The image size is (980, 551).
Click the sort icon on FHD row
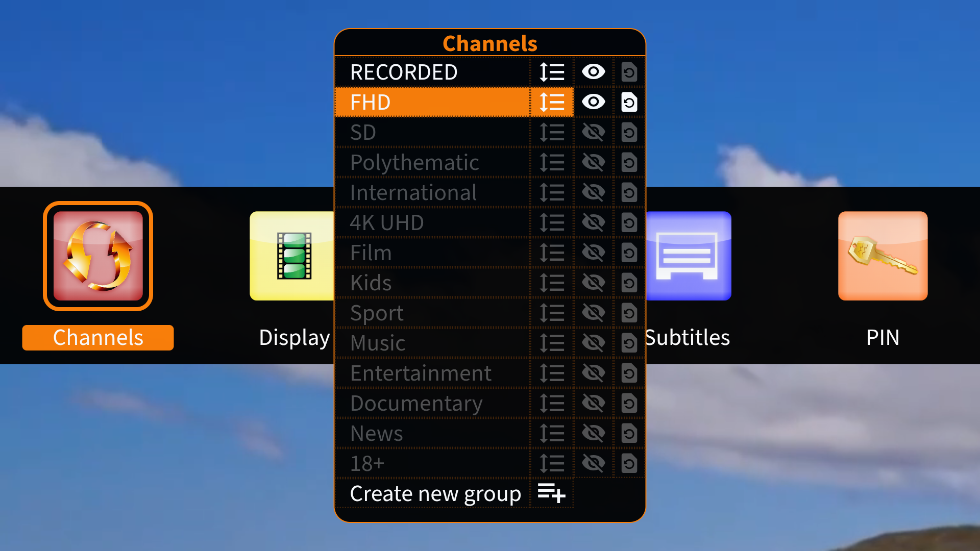(x=552, y=102)
